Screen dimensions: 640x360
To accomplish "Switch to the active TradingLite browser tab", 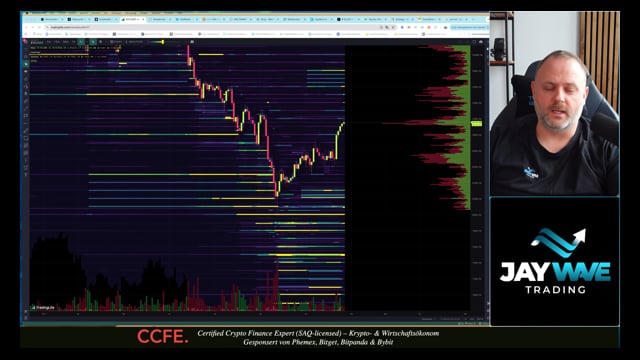I will pyautogui.click(x=133, y=19).
